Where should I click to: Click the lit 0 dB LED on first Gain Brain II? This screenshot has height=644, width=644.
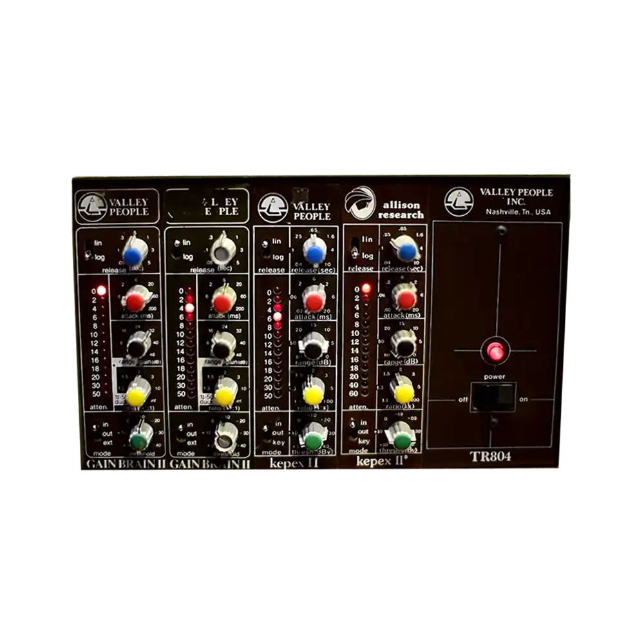[x=100, y=290]
